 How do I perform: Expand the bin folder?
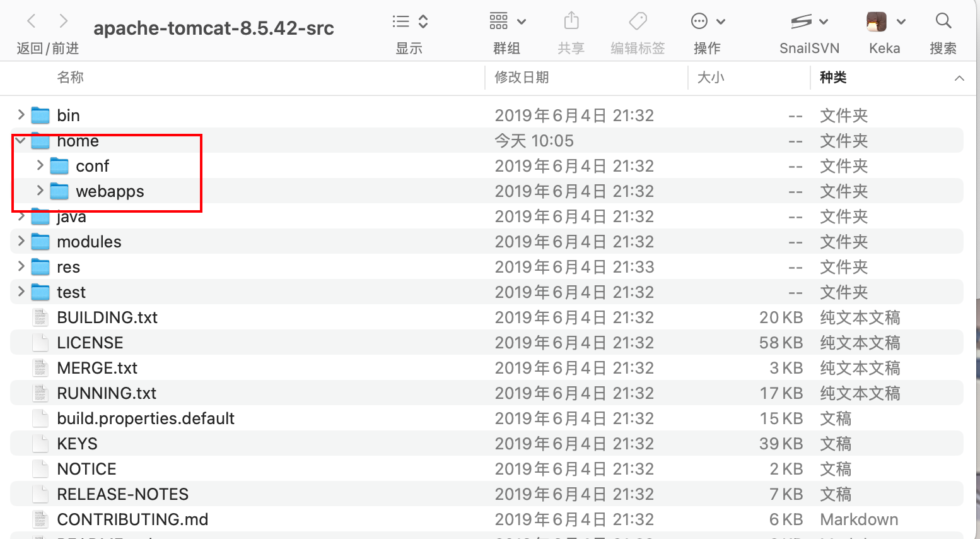21,115
